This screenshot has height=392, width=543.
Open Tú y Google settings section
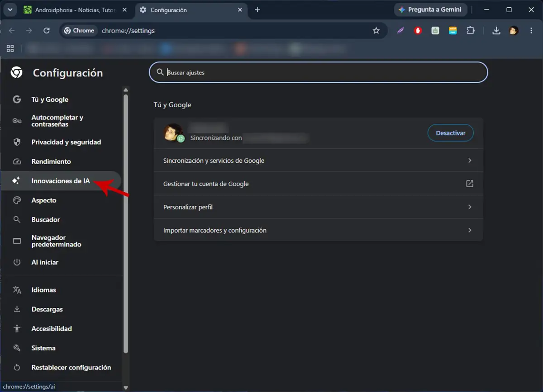(61, 99)
